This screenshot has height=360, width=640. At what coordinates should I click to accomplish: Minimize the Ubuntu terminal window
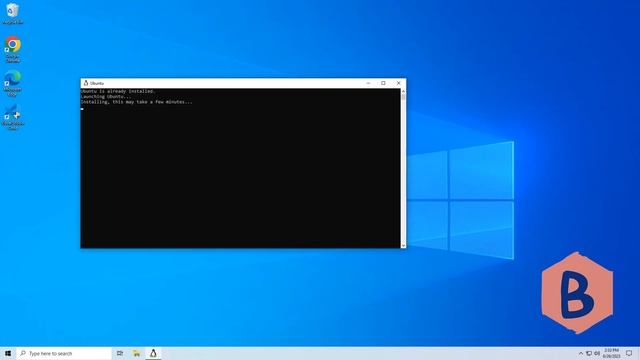pyautogui.click(x=368, y=83)
